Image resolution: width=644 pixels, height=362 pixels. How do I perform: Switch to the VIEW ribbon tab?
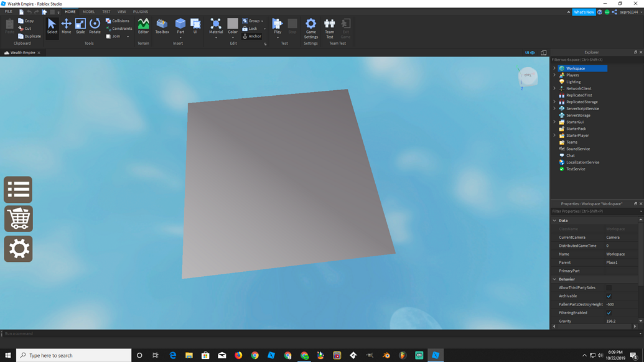coord(121,12)
